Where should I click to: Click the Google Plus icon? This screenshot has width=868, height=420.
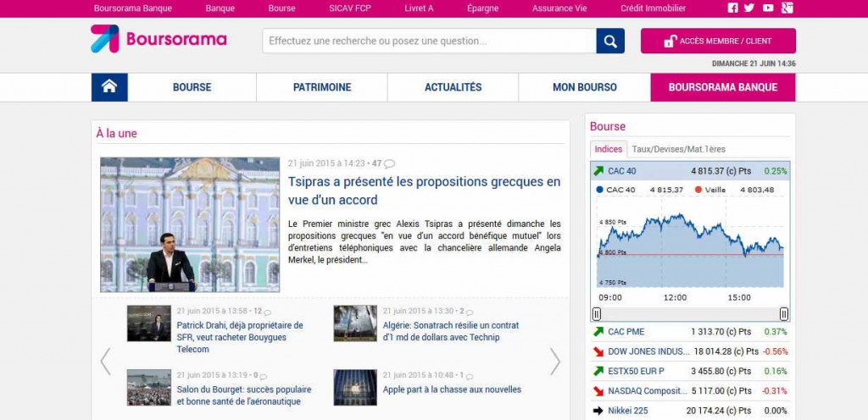(x=787, y=8)
